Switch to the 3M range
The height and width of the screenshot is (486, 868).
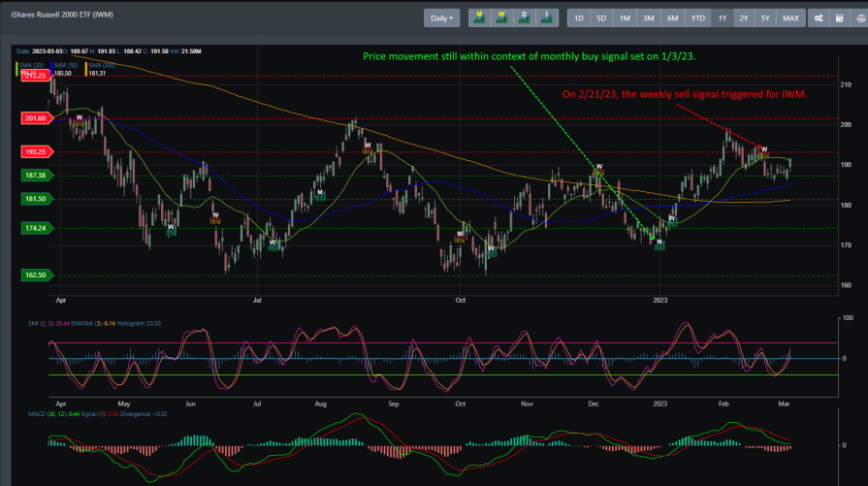click(648, 18)
